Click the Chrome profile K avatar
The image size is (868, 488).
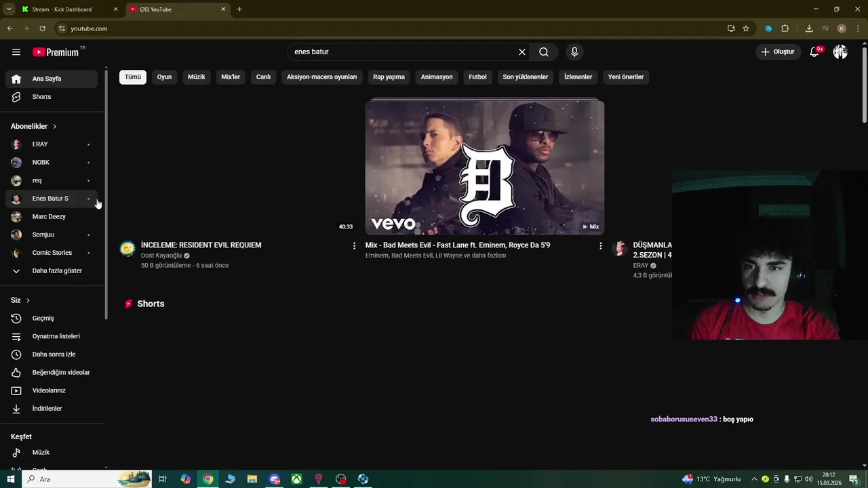point(842,28)
